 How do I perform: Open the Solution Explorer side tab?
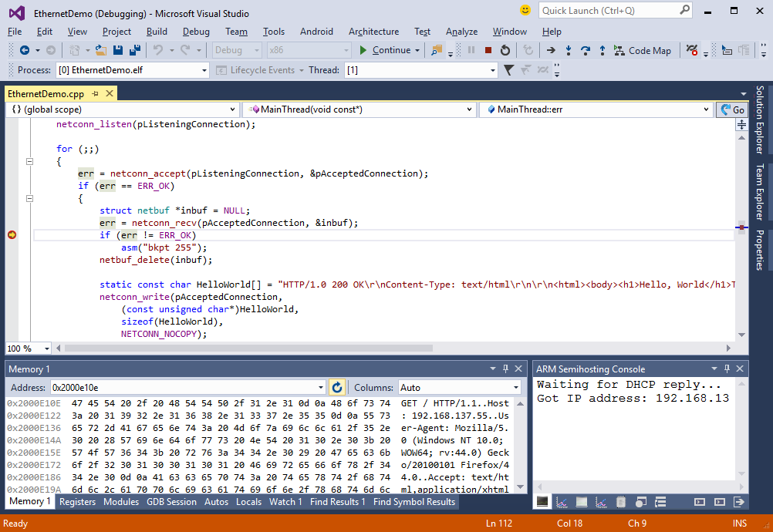pyautogui.click(x=760, y=120)
